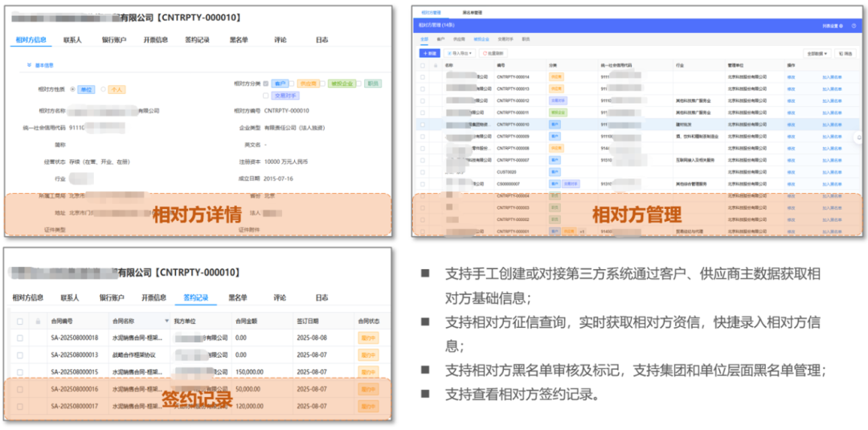
Task: Open the 导入导出 dropdown
Action: [460, 53]
